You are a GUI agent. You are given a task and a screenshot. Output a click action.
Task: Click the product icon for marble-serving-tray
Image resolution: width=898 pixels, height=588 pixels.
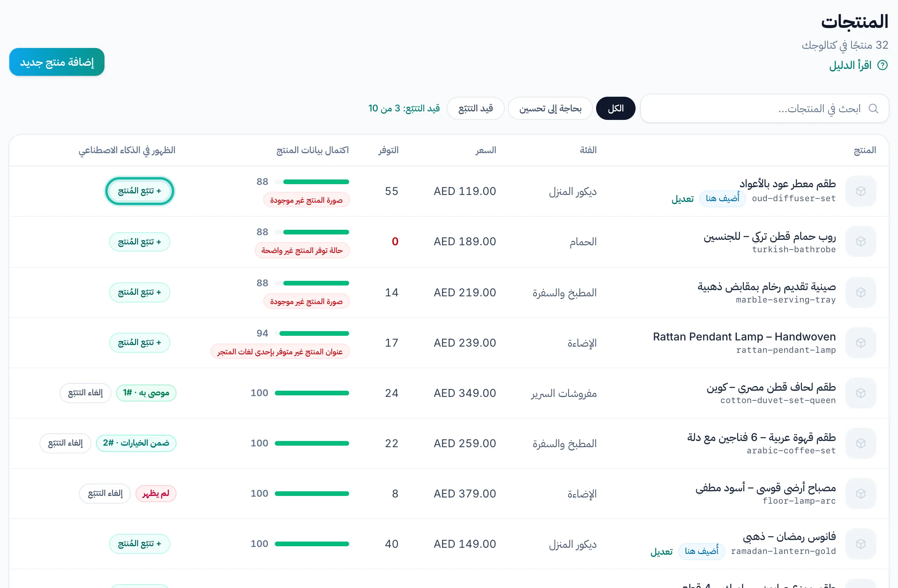(860, 292)
